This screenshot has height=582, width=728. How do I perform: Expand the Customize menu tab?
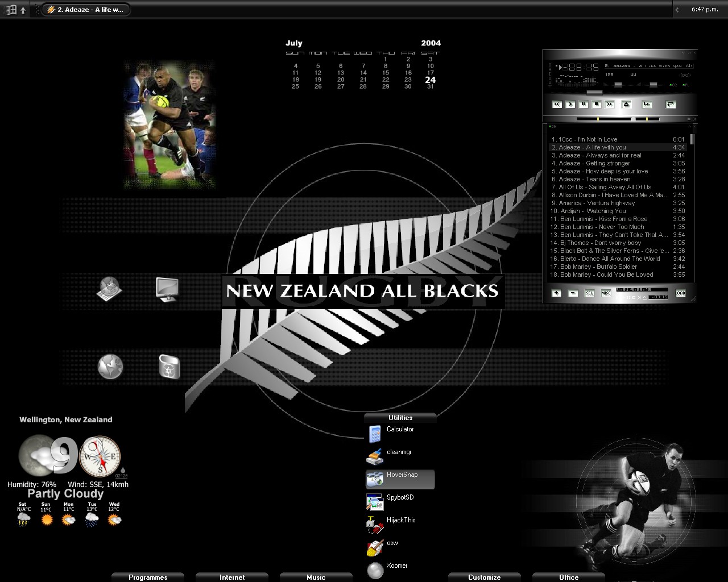(x=485, y=577)
